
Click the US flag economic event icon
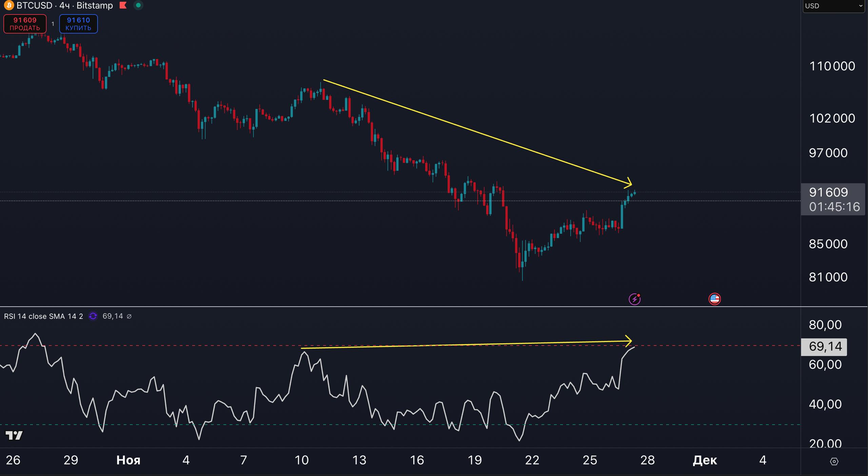[x=714, y=299]
